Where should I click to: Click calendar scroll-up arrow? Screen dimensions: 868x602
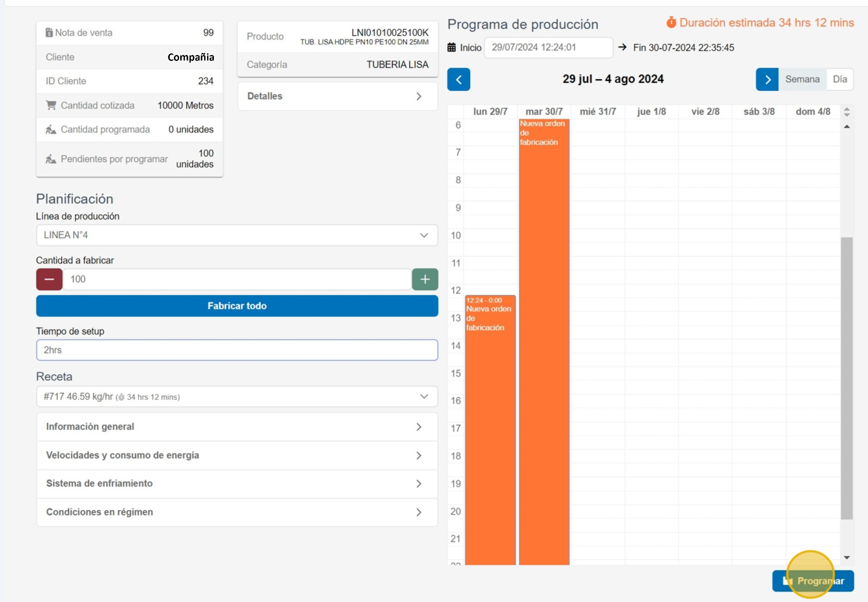tap(847, 126)
